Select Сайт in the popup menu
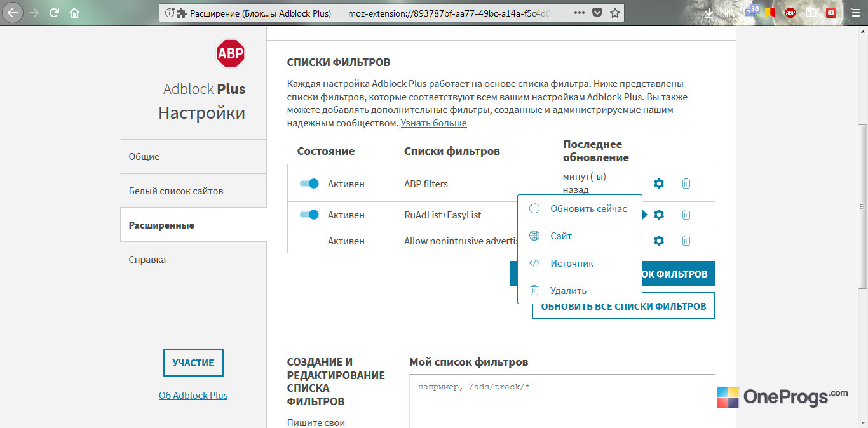 pos(580,236)
